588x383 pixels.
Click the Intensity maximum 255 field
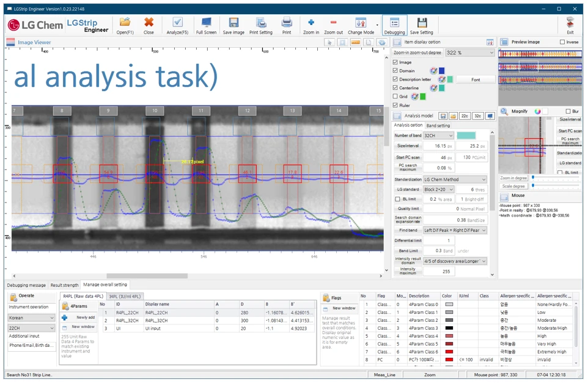point(439,272)
